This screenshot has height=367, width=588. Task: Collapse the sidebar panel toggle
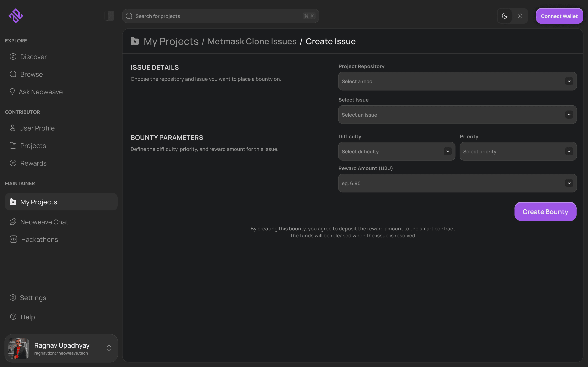click(109, 16)
